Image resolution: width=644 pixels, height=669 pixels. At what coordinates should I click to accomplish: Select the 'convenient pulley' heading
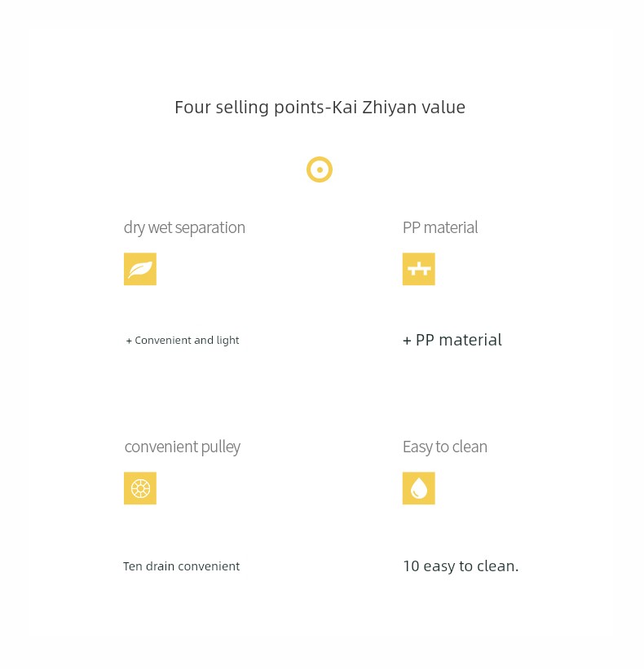tap(183, 447)
